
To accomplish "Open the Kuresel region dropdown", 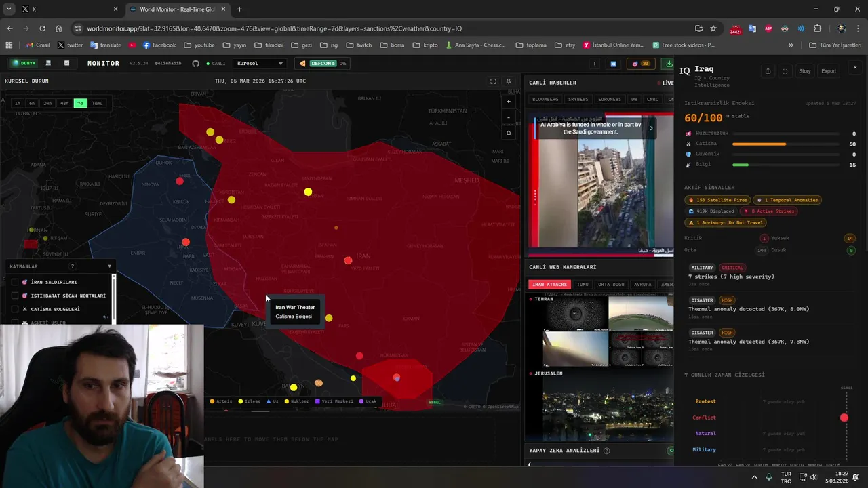I will [260, 64].
